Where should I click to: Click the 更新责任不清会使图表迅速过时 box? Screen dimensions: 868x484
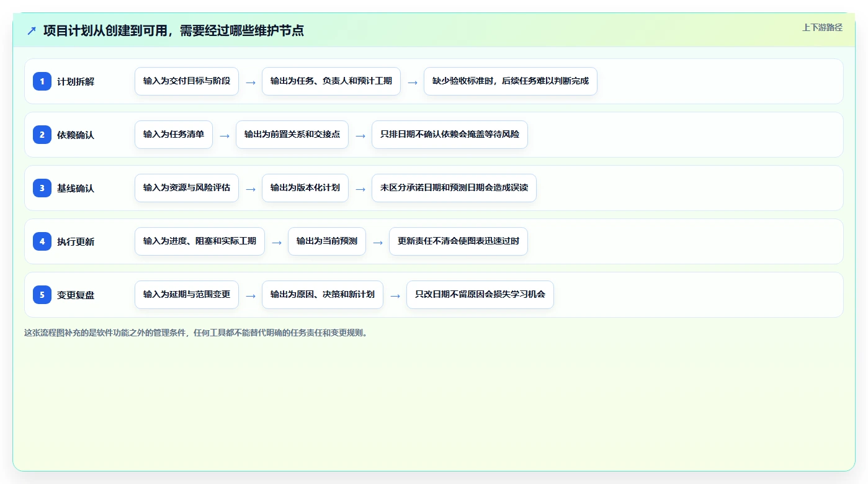point(459,241)
